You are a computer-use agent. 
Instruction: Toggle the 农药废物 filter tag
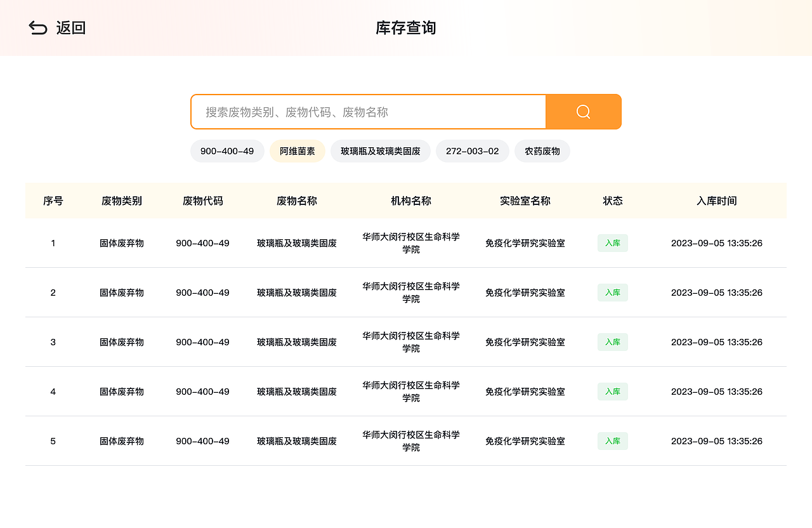click(x=542, y=151)
